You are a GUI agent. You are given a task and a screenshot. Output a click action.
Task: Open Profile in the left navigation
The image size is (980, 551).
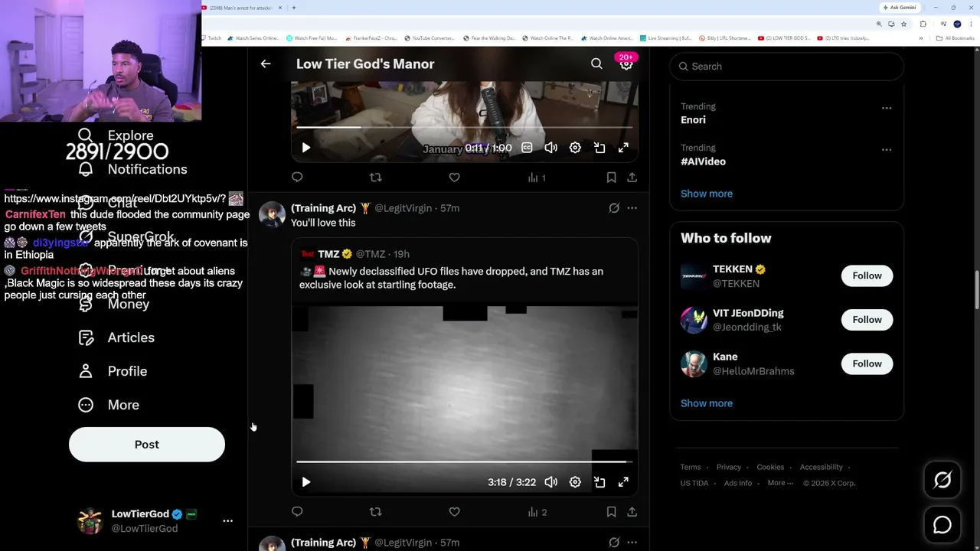click(x=113, y=371)
